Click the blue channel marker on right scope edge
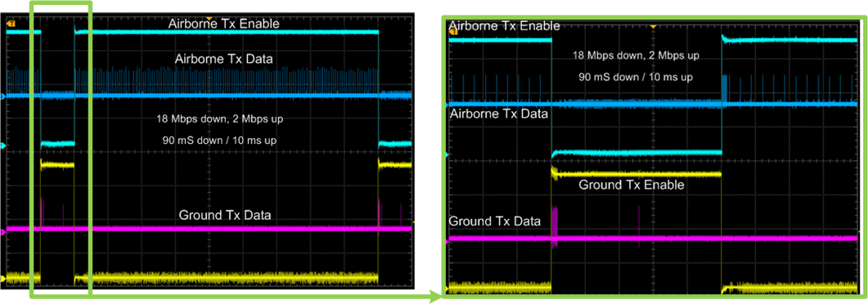The width and height of the screenshot is (868, 304). (x=447, y=105)
